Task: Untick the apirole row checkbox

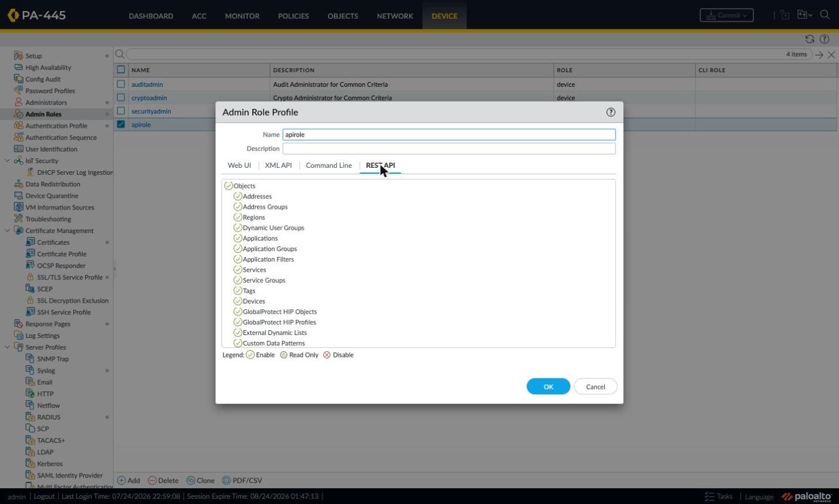Action: tap(121, 124)
